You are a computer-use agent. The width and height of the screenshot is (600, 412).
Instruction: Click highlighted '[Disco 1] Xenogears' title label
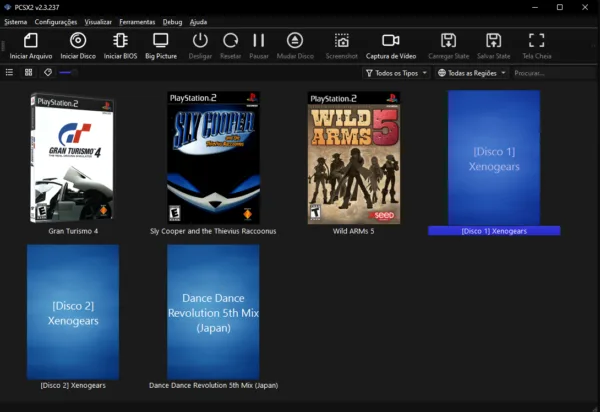[494, 231]
